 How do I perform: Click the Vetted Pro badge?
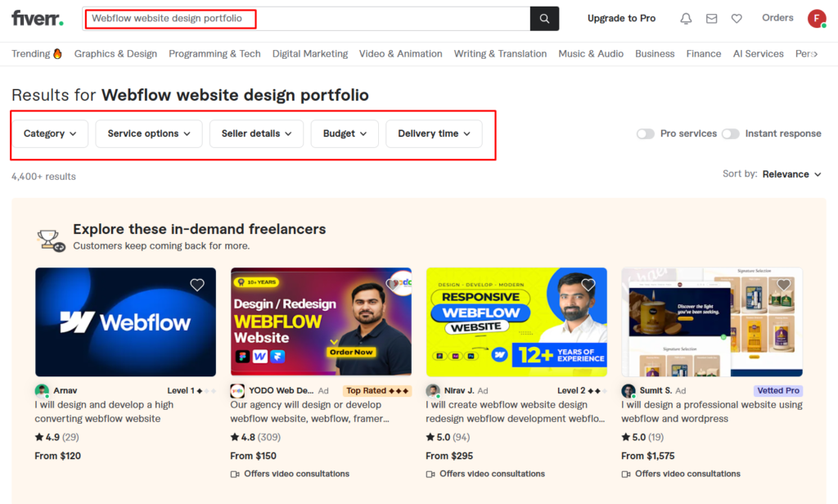[x=778, y=391]
